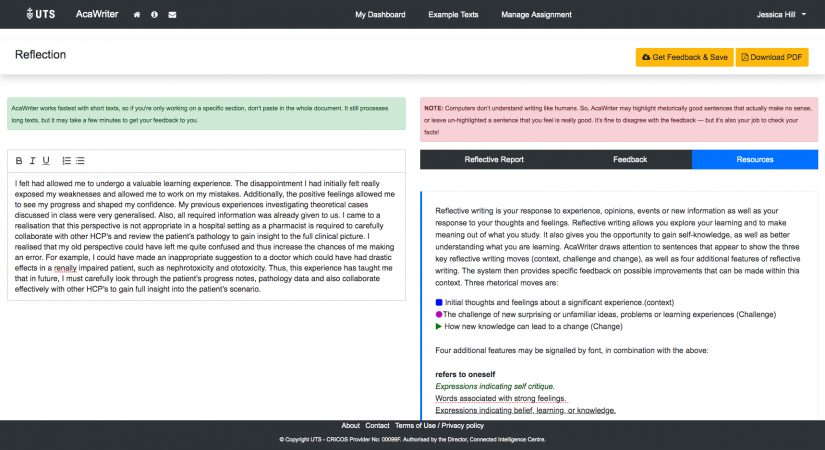Select the Resources tab

[754, 159]
